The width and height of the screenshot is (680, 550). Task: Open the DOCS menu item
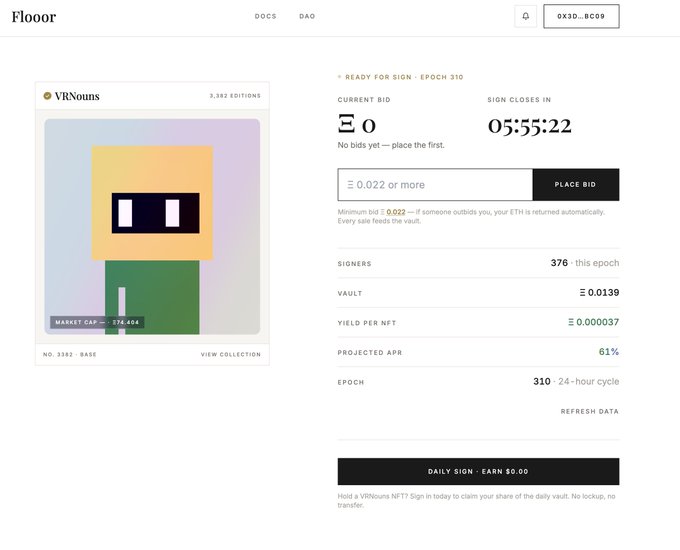tap(265, 16)
